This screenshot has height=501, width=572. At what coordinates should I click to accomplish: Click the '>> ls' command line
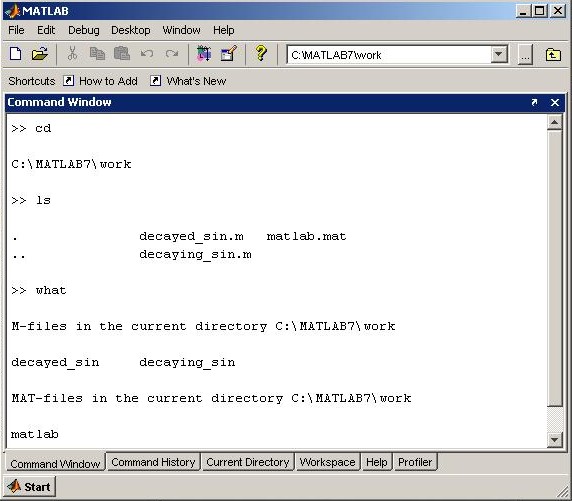click(x=31, y=200)
